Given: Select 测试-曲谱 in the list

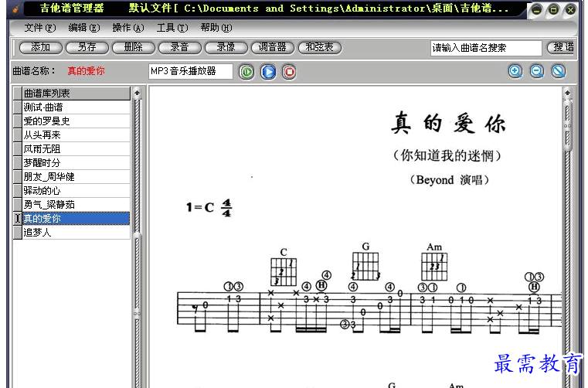Looking at the screenshot, I should [x=76, y=107].
